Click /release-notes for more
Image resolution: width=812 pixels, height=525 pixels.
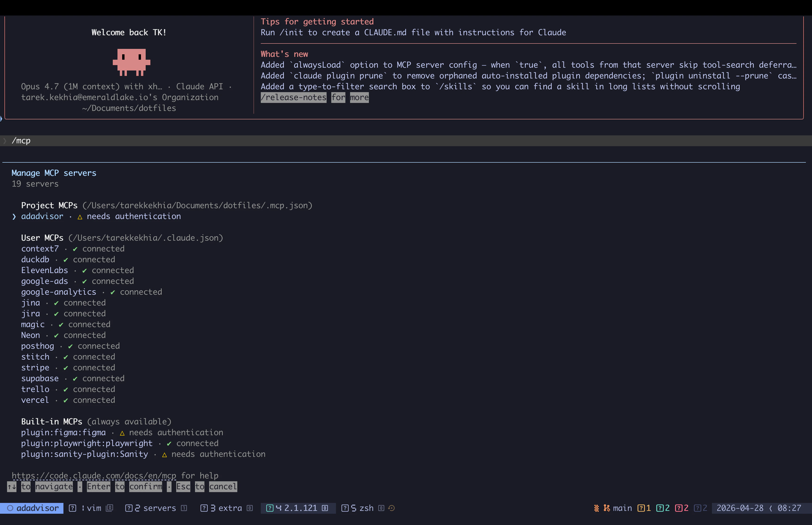tap(315, 98)
